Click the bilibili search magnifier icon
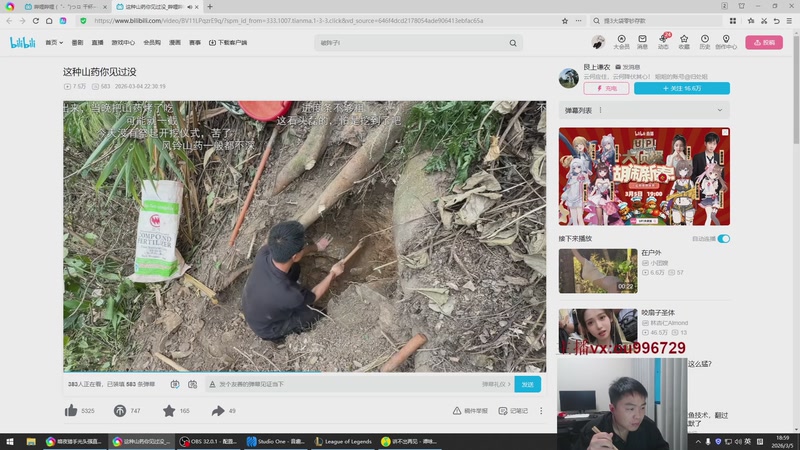The width and height of the screenshot is (800, 450). coord(513,43)
